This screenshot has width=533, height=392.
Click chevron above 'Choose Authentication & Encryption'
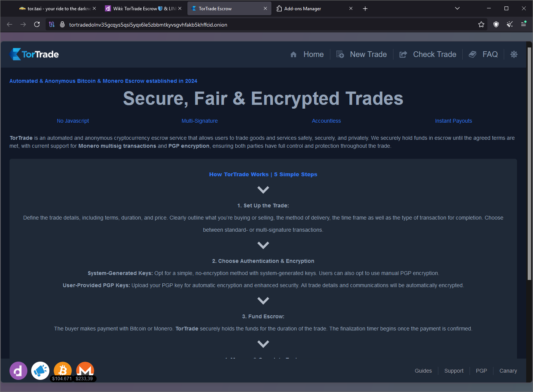point(263,245)
